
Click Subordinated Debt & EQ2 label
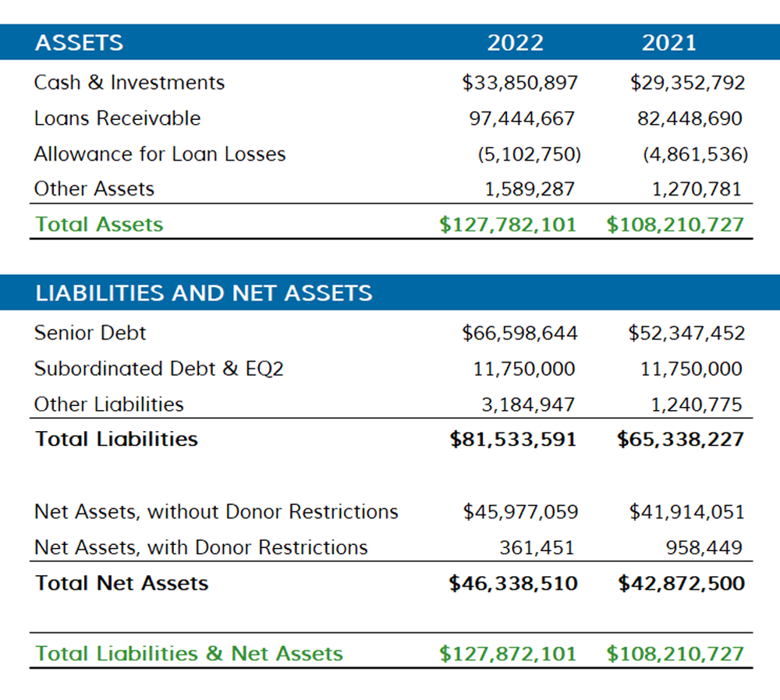158,369
